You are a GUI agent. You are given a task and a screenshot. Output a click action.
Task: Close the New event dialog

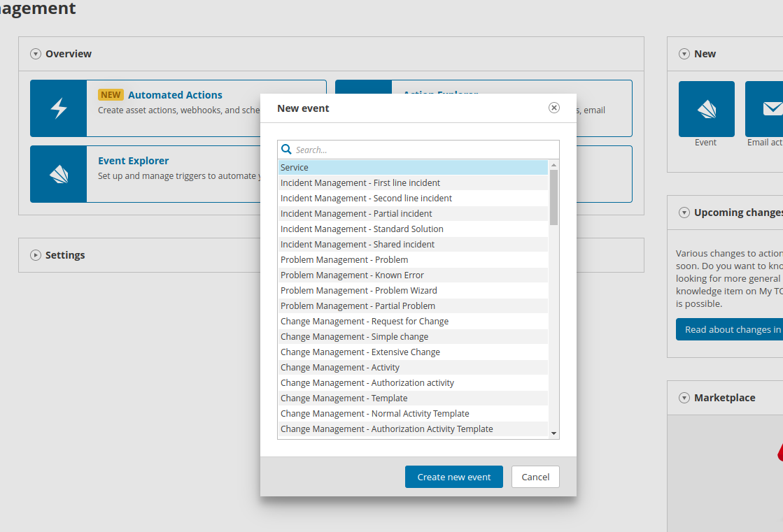click(x=553, y=108)
